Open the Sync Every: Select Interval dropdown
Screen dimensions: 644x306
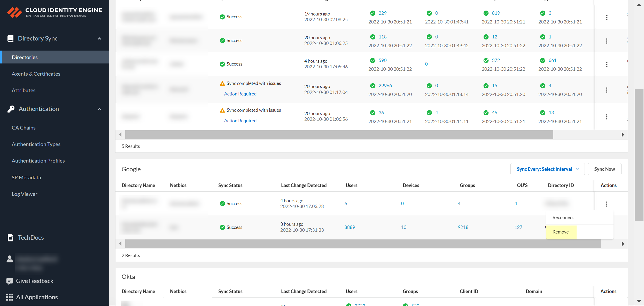click(x=547, y=169)
